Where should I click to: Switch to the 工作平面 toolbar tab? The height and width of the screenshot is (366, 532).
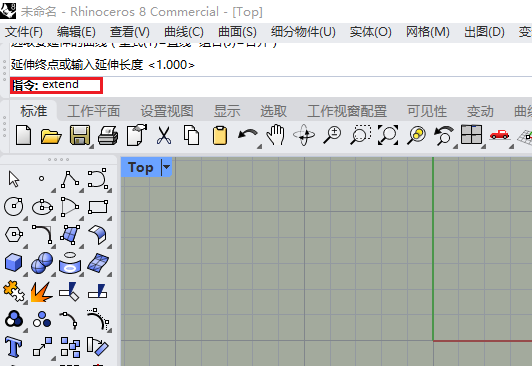pyautogui.click(x=93, y=111)
